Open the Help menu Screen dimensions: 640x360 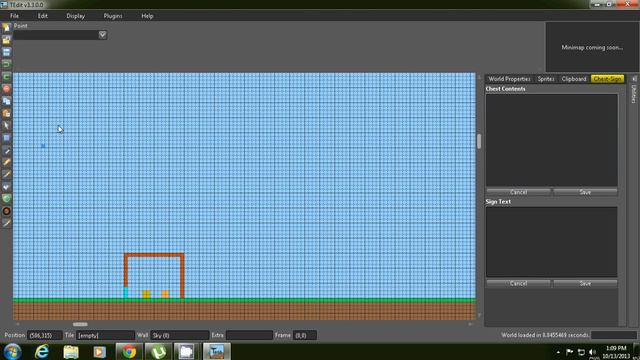tap(147, 16)
